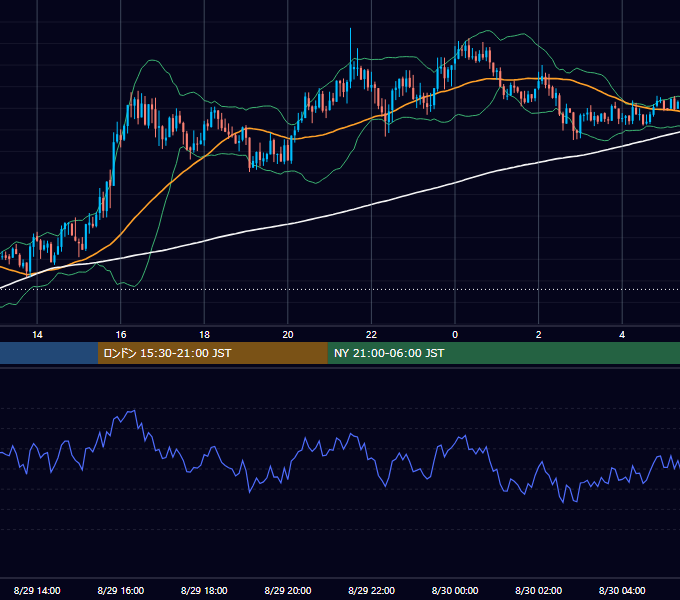Viewport: 680px width, 600px height.
Task: Click the 20 hour label on chart axis
Action: 288,335
